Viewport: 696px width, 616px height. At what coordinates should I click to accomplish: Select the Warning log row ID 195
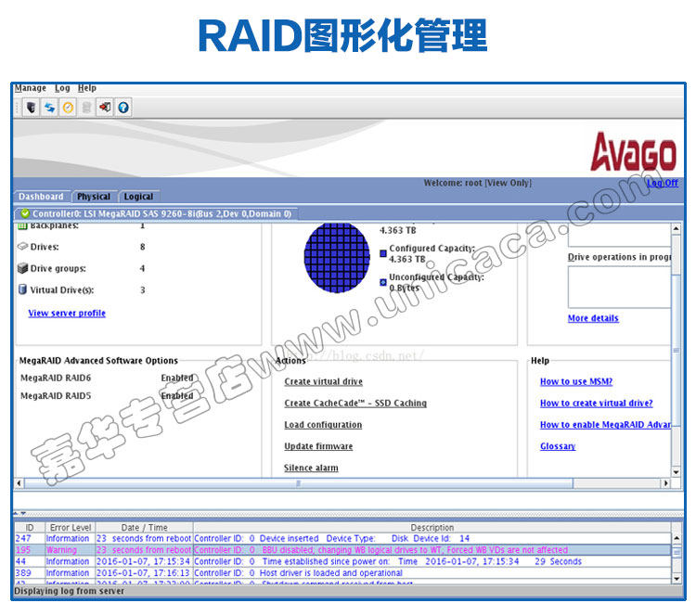(x=342, y=550)
